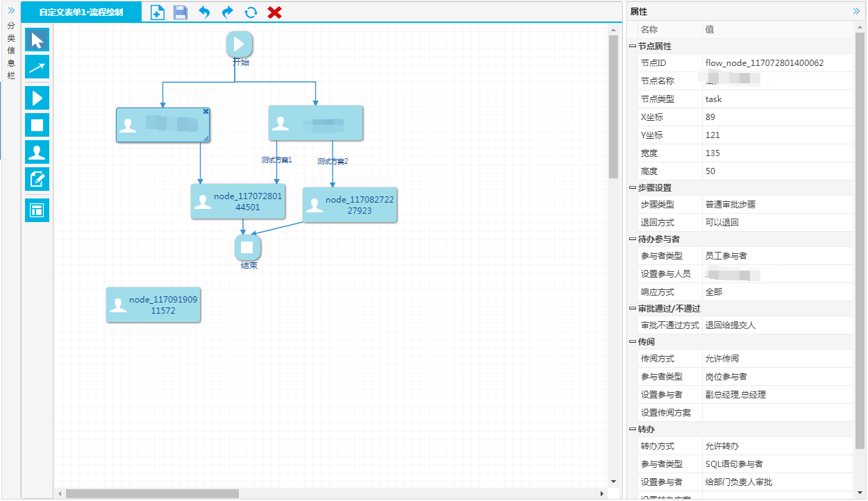The height and width of the screenshot is (501, 868).
Task: Collapse the 传阅 property group
Action: 633,342
